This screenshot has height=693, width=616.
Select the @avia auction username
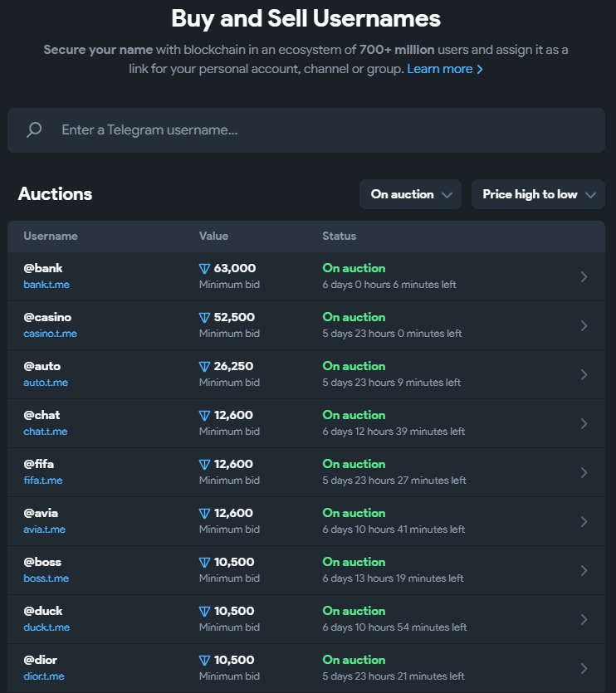(41, 513)
